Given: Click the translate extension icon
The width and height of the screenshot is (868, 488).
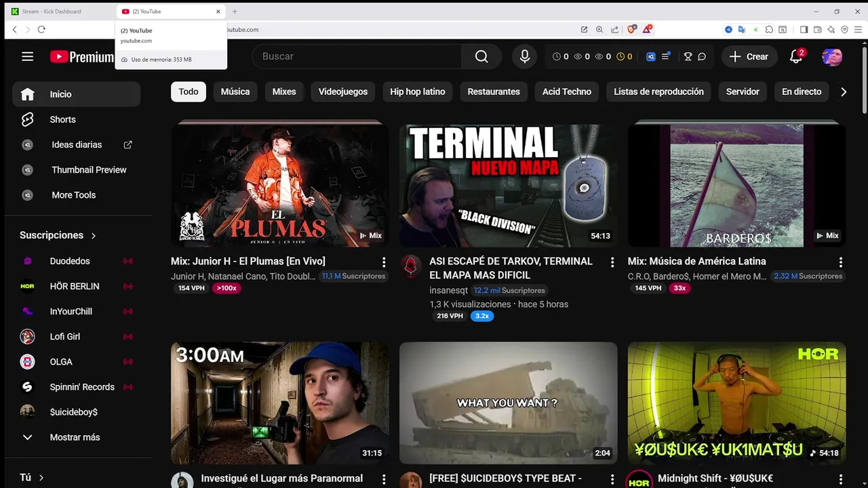Looking at the screenshot, I should [x=742, y=29].
